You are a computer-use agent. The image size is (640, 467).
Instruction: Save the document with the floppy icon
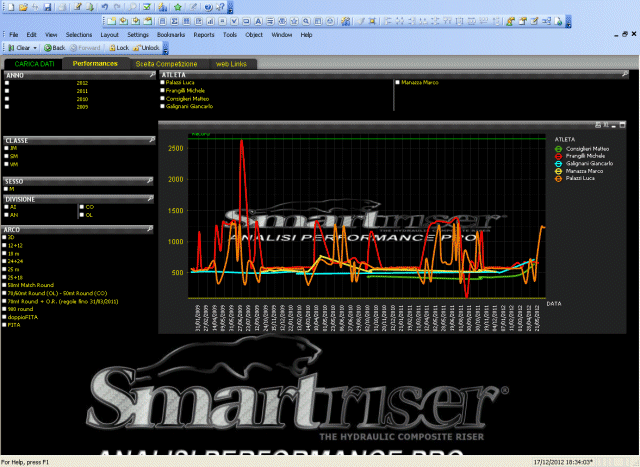[x=48, y=7]
